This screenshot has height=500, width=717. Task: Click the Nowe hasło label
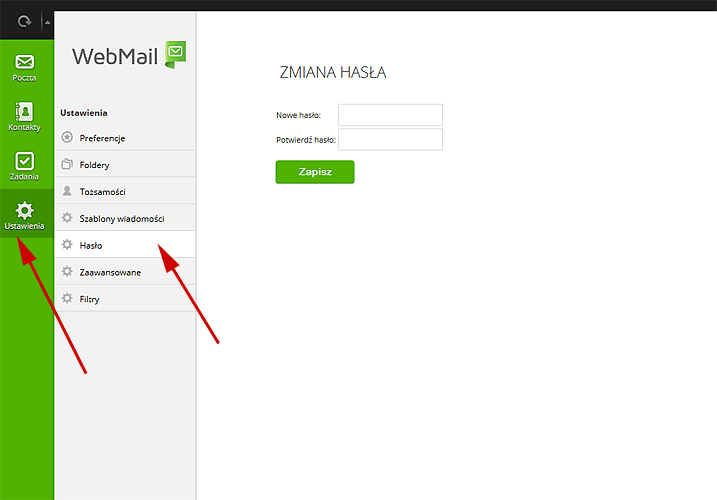tap(298, 115)
